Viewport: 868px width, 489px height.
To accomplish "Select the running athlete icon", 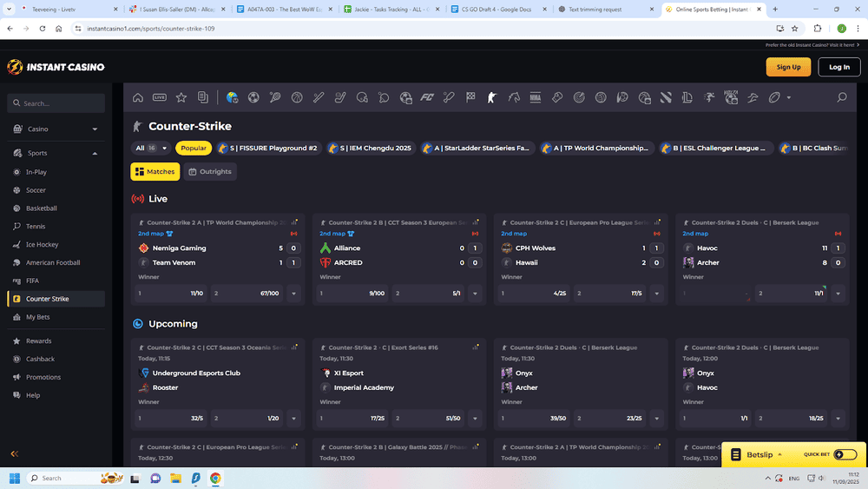I will tap(709, 97).
